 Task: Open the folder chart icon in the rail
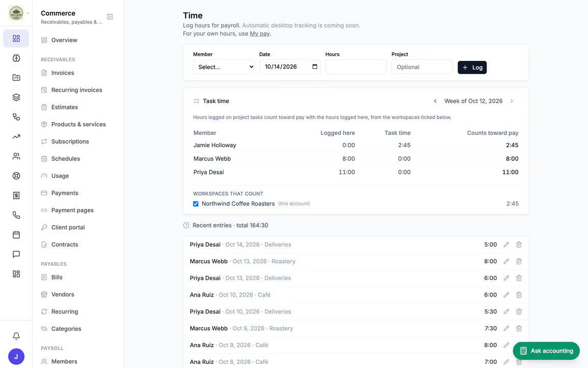point(16,78)
